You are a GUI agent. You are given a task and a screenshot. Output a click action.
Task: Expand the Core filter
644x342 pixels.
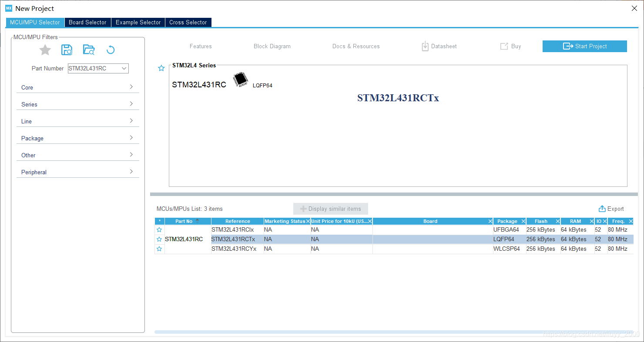[77, 87]
